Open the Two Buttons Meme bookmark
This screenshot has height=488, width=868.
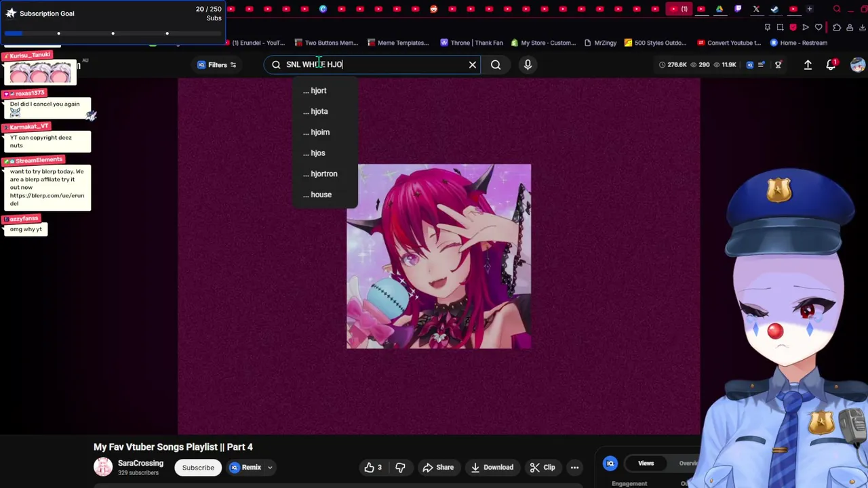(x=326, y=43)
